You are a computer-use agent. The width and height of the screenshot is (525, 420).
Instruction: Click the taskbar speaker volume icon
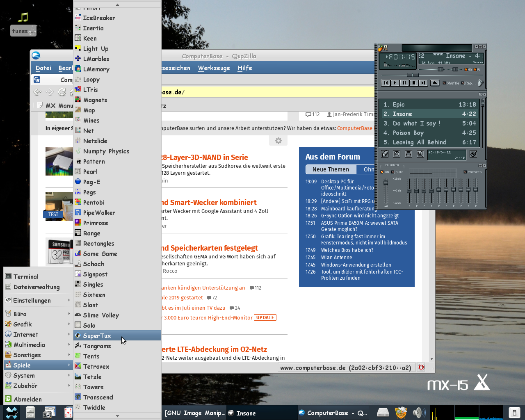click(x=419, y=412)
